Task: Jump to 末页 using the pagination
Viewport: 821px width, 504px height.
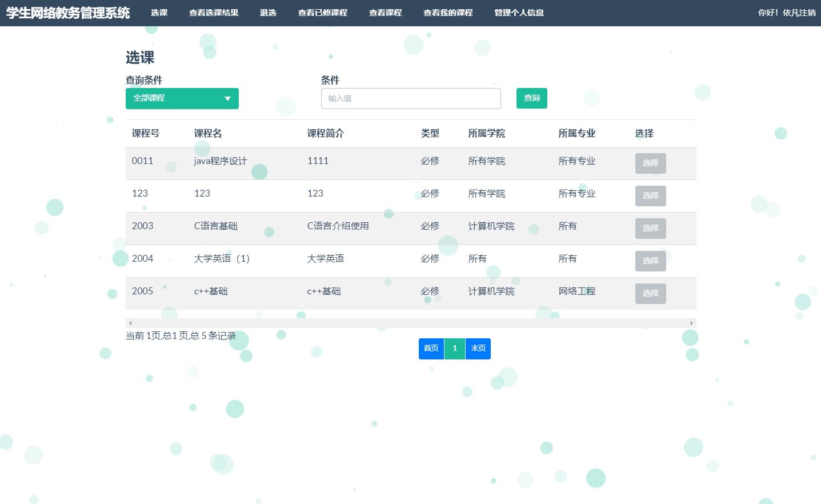Action: 478,348
